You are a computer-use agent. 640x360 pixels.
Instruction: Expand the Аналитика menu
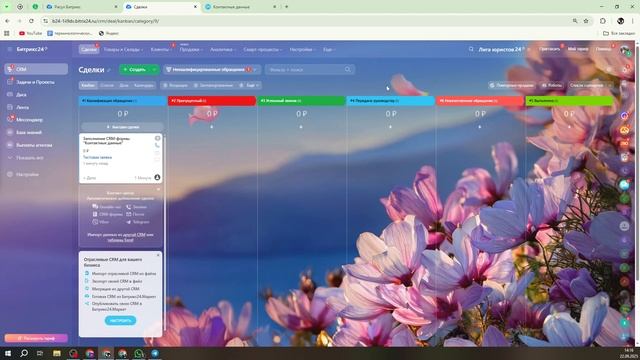click(x=223, y=49)
